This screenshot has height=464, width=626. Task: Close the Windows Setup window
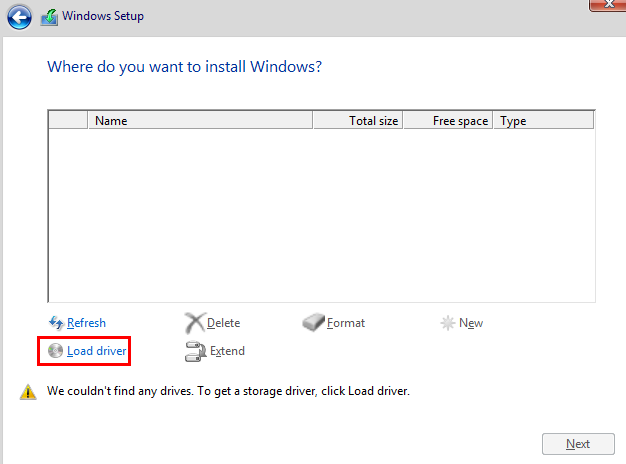click(607, 5)
